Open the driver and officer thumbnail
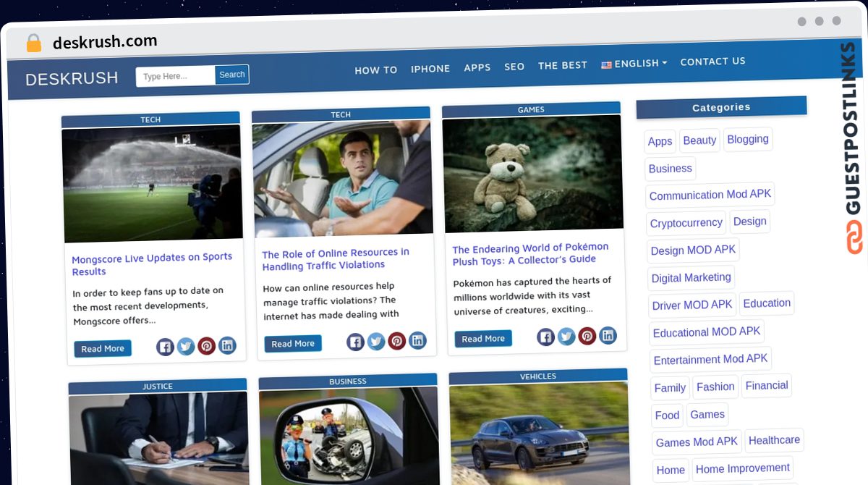Screen dimensions: 868x485 pos(343,178)
